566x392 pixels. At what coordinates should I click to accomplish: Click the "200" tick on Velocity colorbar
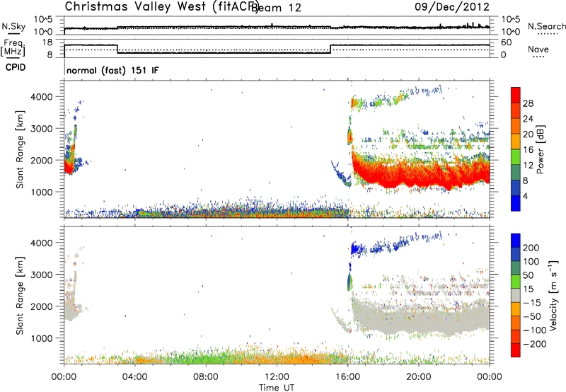531,248
